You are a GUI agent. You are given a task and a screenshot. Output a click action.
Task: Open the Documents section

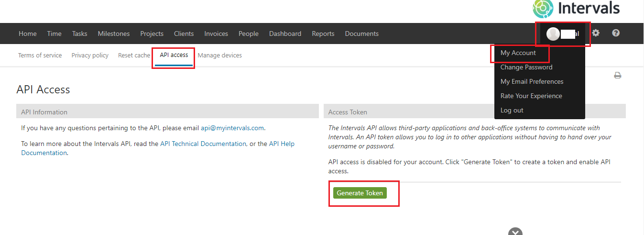(362, 34)
